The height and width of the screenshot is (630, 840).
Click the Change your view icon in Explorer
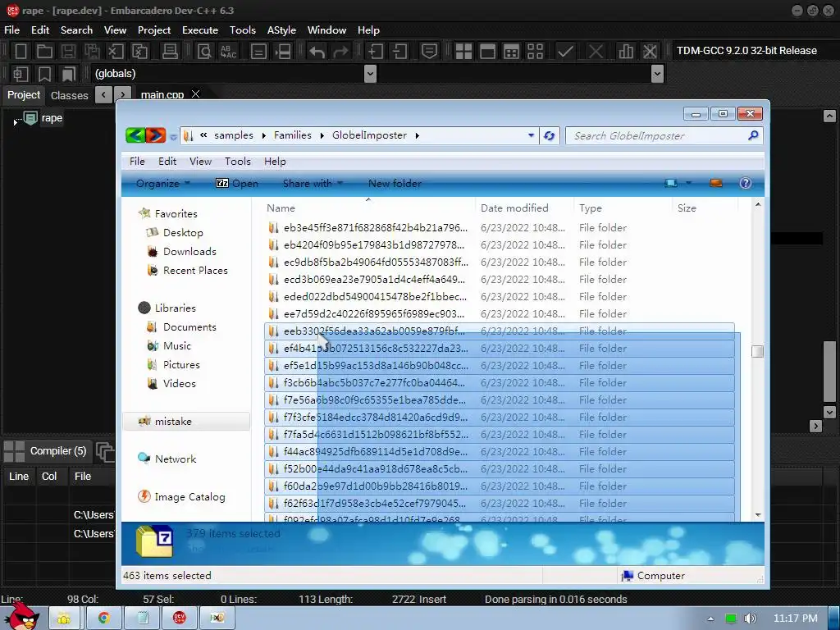click(671, 183)
